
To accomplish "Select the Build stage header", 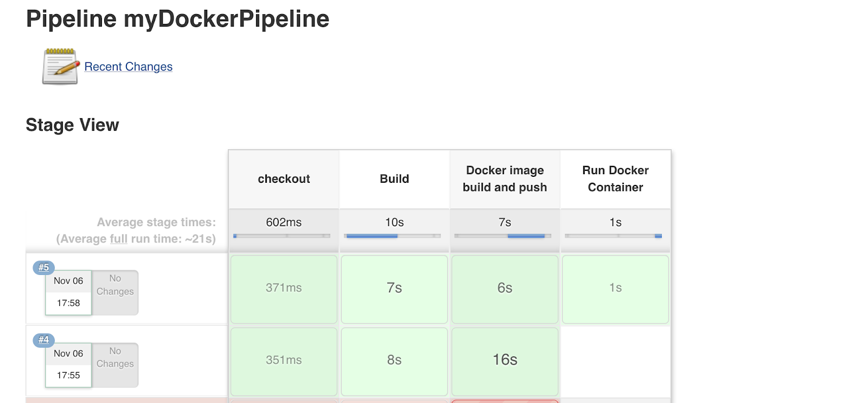I will tap(394, 179).
